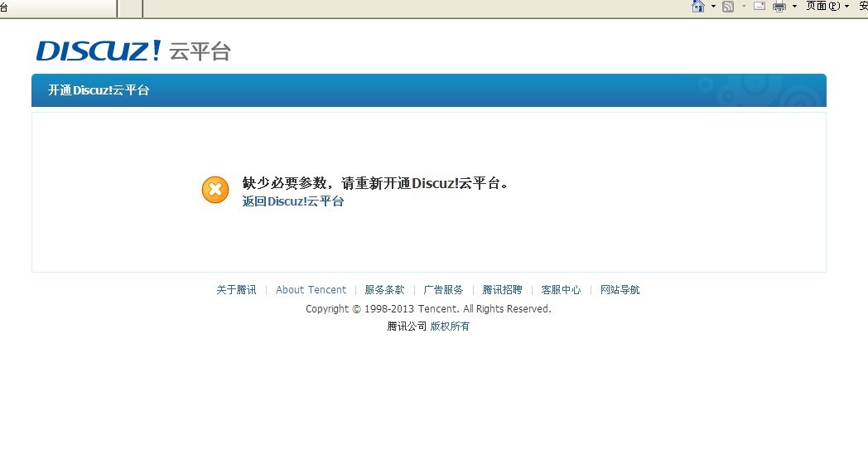Click the RSS feeds icon
This screenshot has width=868, height=450.
click(x=728, y=7)
